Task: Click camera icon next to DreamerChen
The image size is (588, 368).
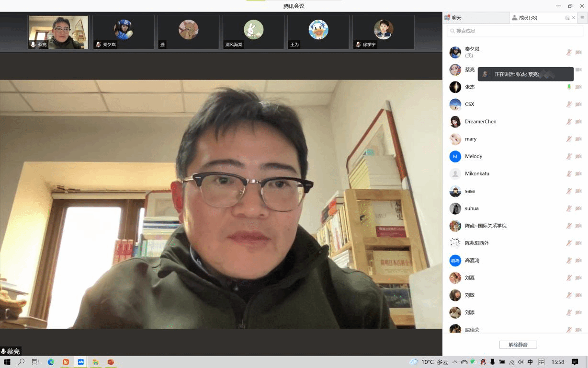Action: pyautogui.click(x=578, y=122)
